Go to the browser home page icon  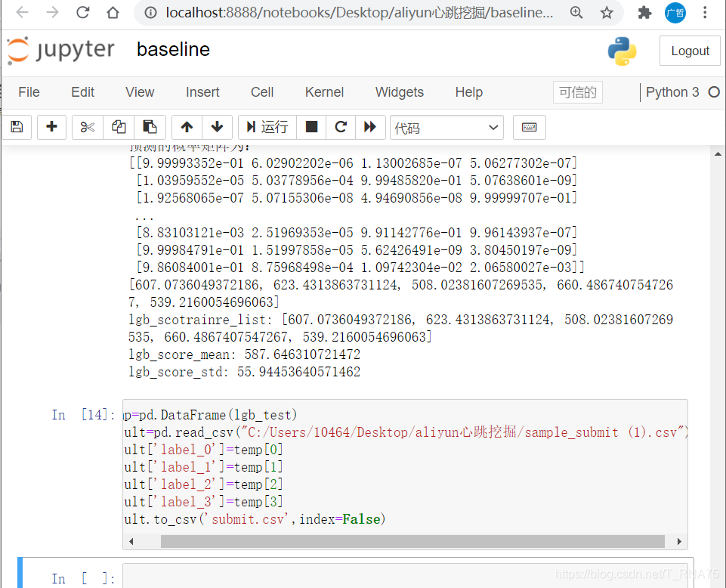tap(113, 13)
